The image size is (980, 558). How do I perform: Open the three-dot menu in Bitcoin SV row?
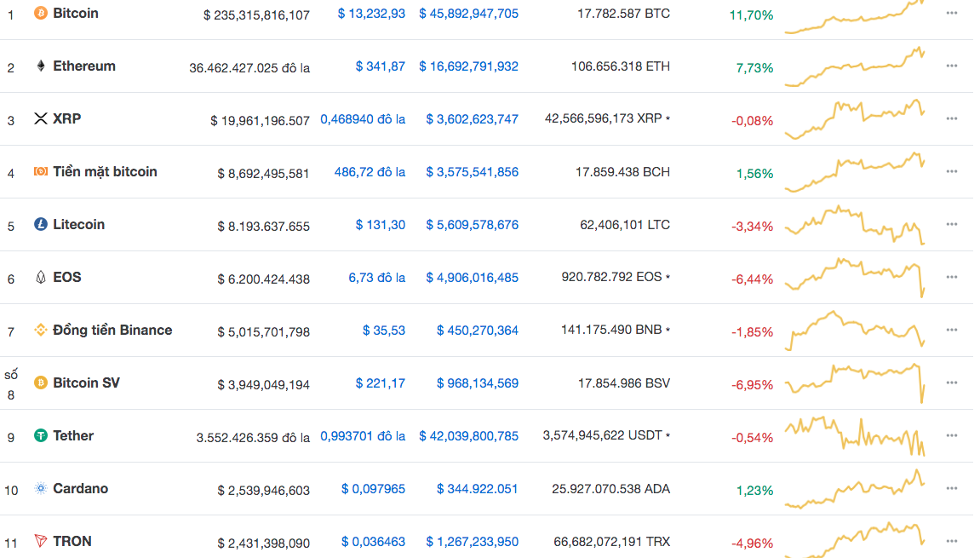[952, 383]
